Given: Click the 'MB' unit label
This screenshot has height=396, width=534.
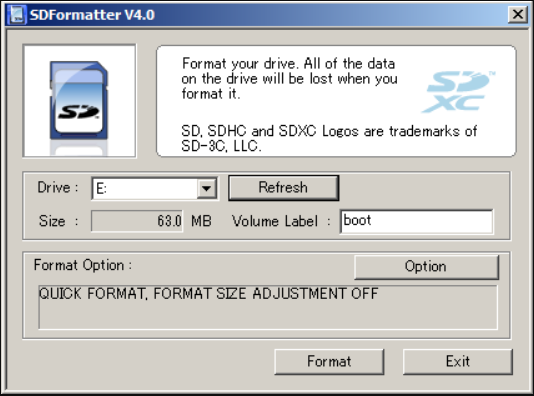Looking at the screenshot, I should point(201,221).
